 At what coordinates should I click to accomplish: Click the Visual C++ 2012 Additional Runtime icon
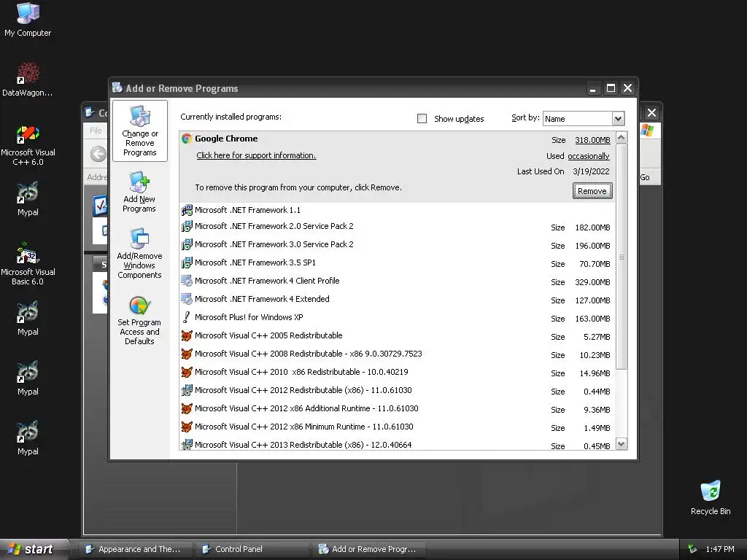point(187,408)
